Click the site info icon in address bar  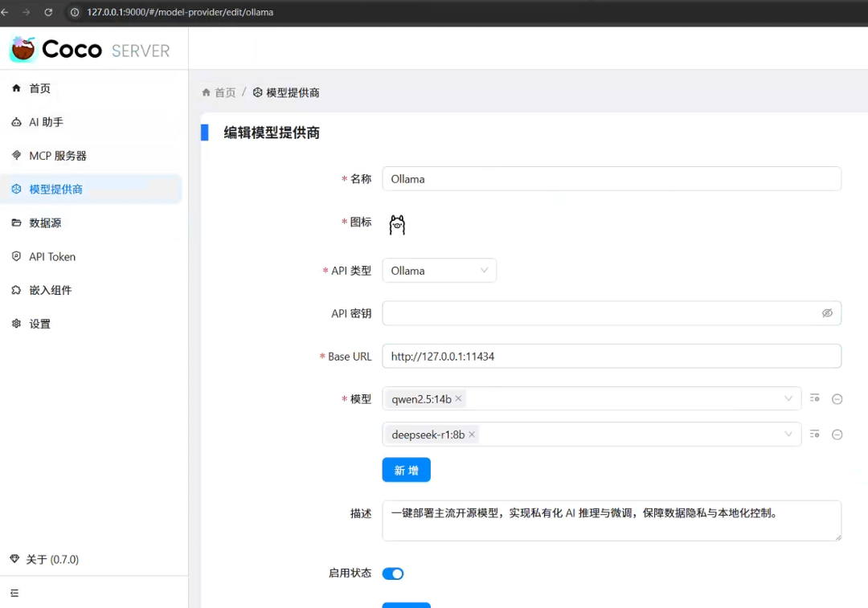click(74, 12)
